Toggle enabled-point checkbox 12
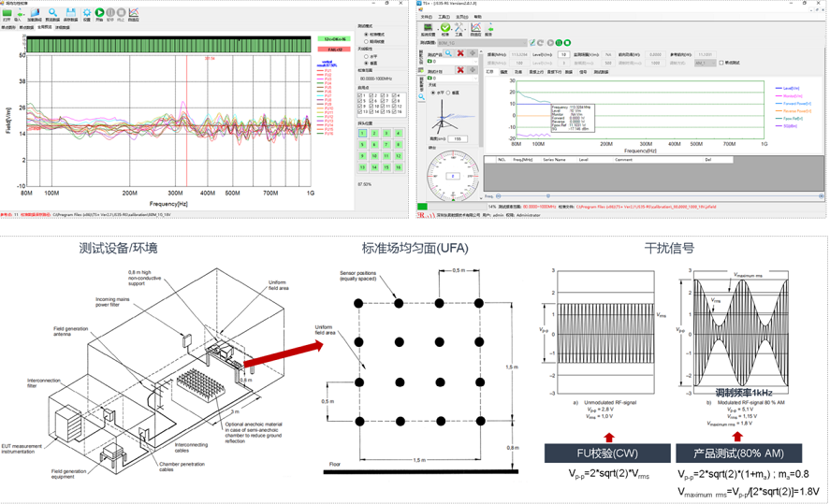This screenshot has height=504, width=830. (x=394, y=107)
